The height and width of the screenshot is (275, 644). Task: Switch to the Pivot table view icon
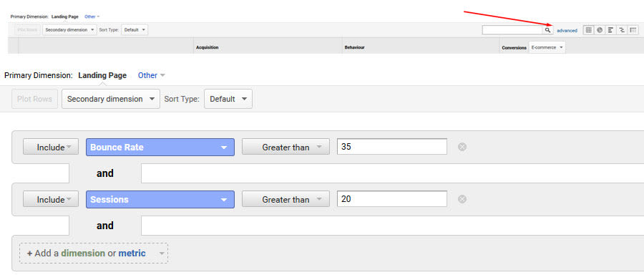pos(633,30)
